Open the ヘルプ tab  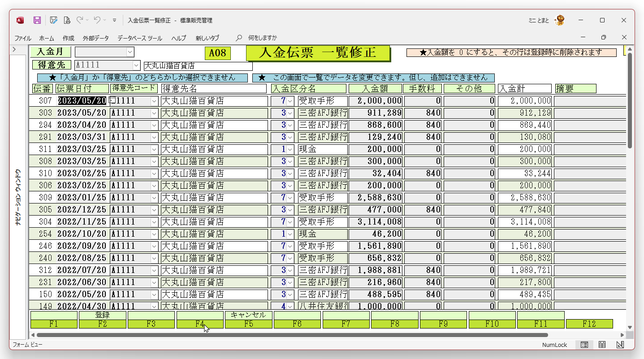(x=179, y=38)
